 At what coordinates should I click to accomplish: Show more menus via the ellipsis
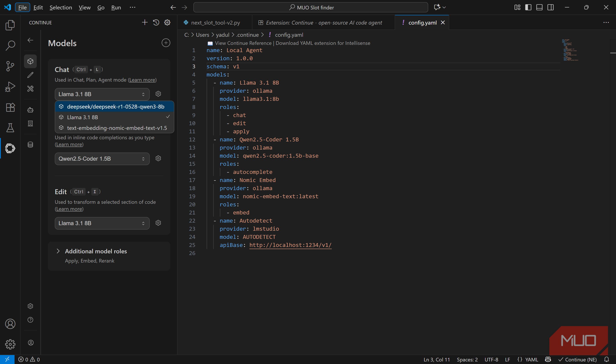point(132,7)
